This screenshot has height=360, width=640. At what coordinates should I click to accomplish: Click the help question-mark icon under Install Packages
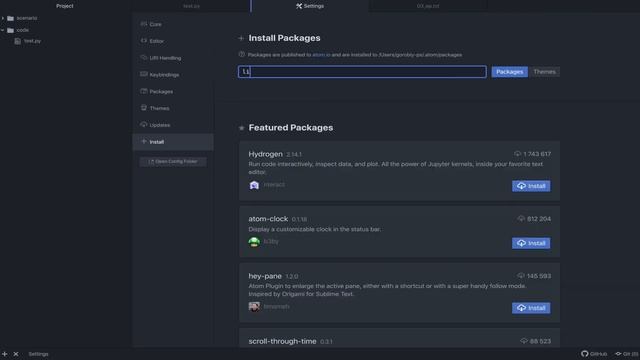coord(242,54)
